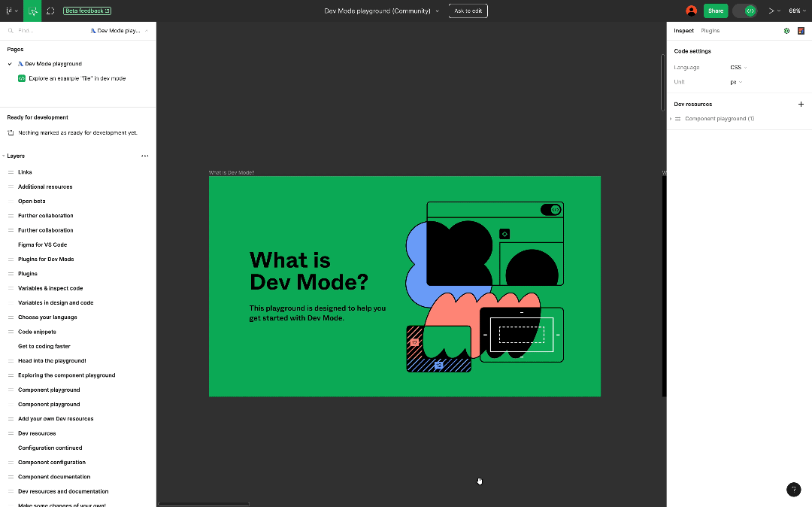
Task: Open the Help question mark button
Action: click(x=793, y=490)
